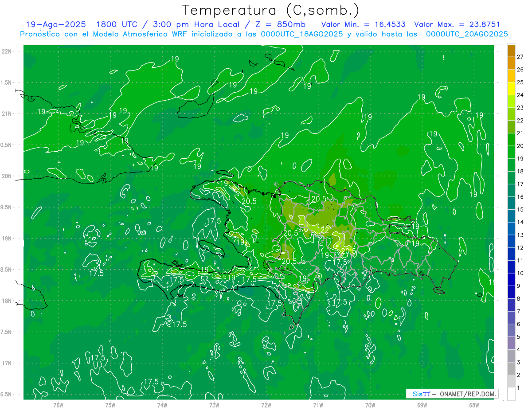Click the '8.5N' latitude axis label
532x411 pixels.
pos(7,270)
